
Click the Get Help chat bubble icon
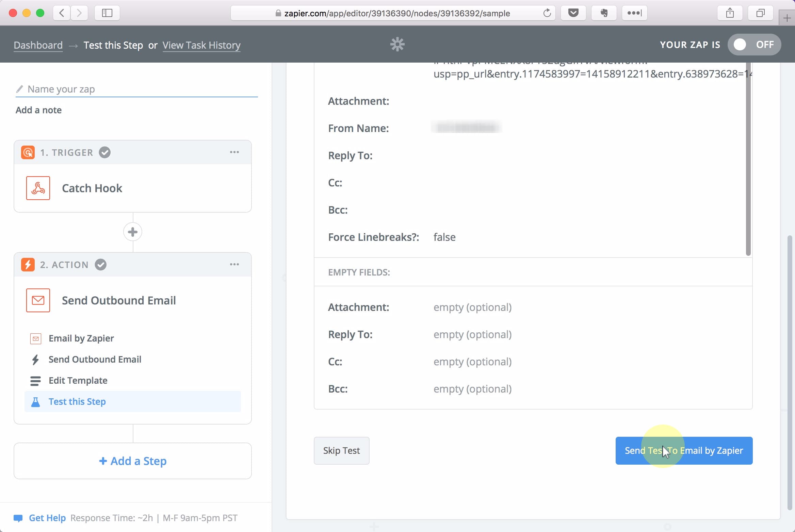18,518
